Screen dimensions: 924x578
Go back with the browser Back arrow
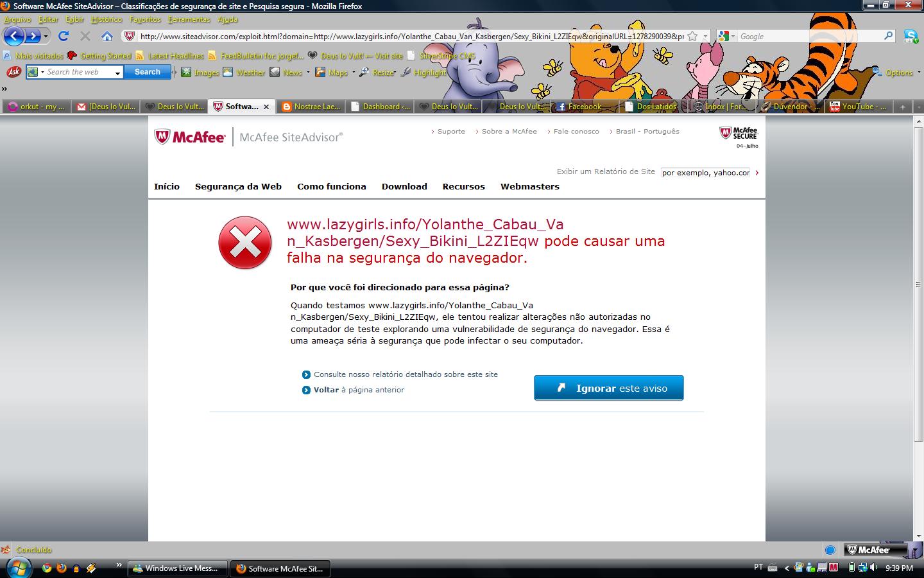click(x=14, y=36)
